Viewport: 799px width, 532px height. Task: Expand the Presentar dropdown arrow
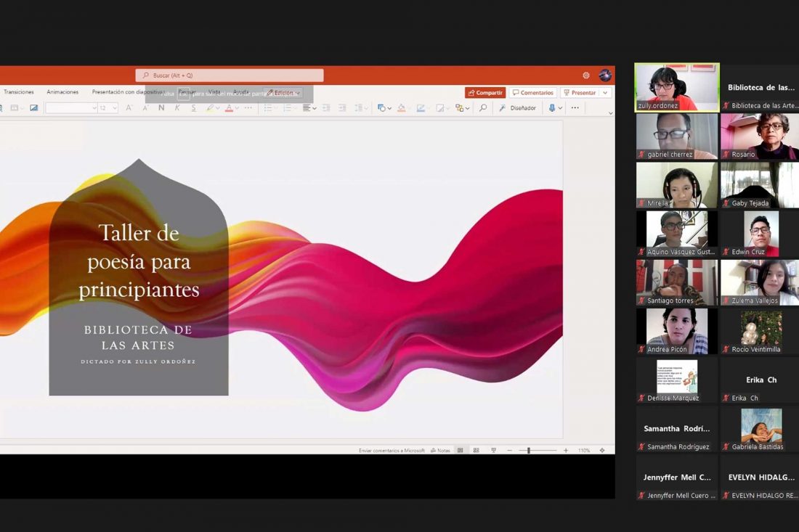coord(606,92)
